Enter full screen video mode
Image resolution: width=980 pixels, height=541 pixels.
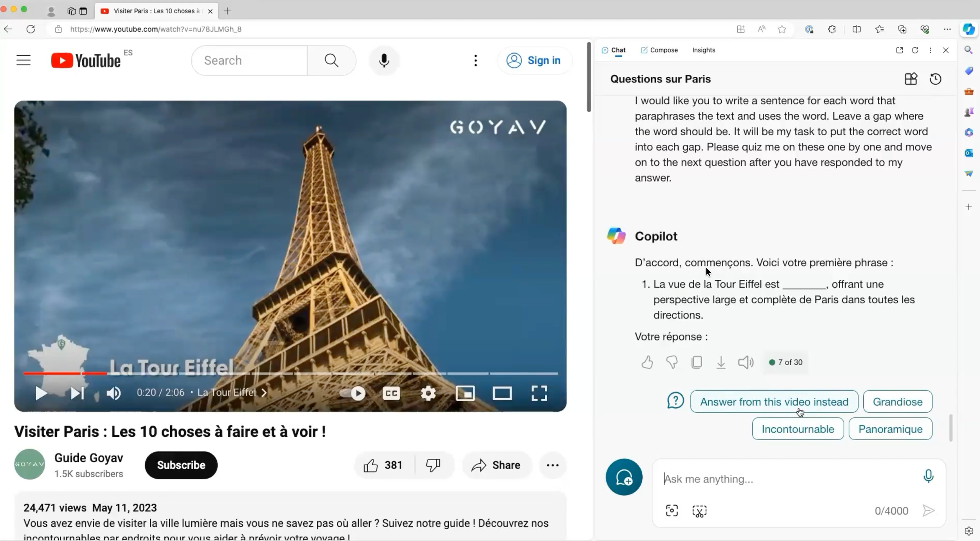pyautogui.click(x=539, y=393)
